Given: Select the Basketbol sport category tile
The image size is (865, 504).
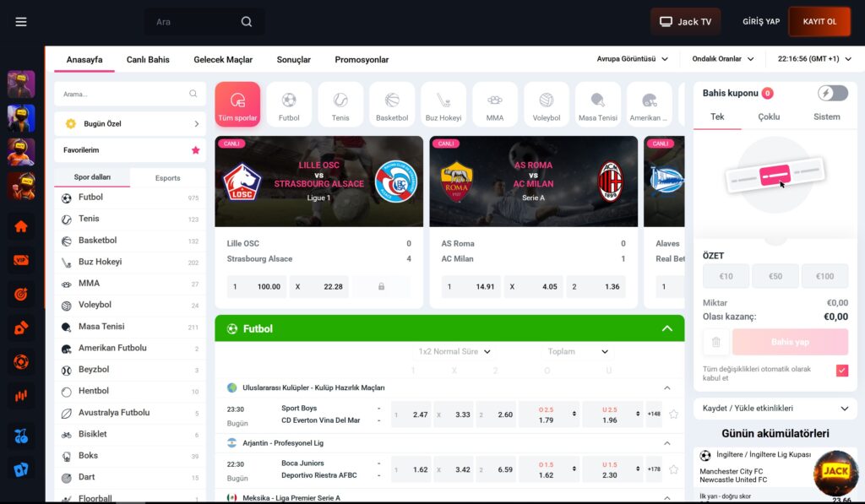Looking at the screenshot, I should (392, 105).
